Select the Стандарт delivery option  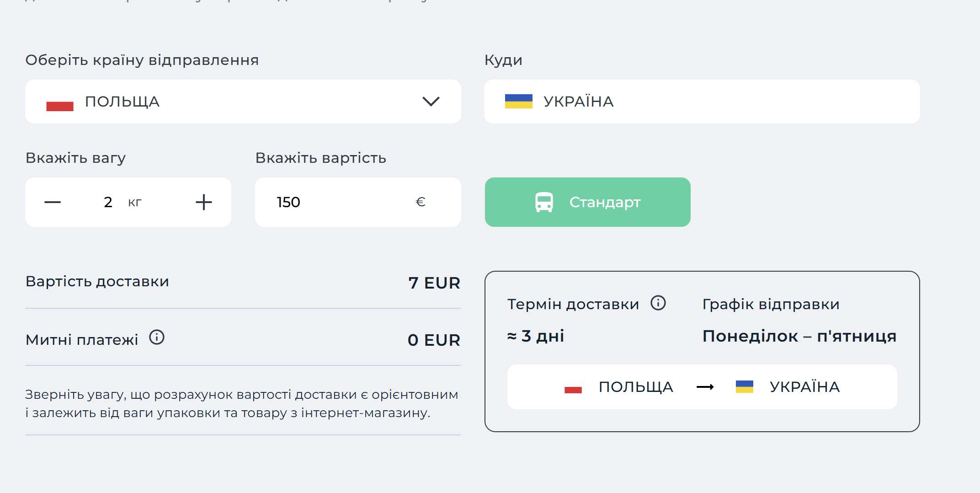588,202
